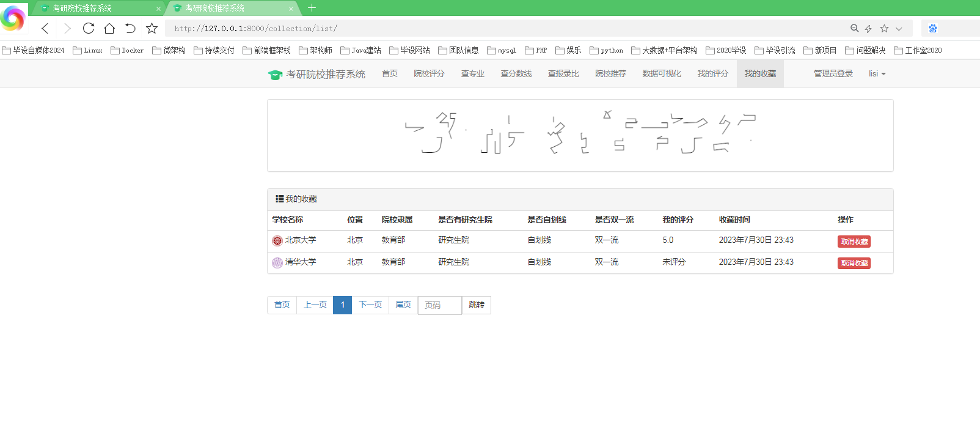Image resolution: width=980 pixels, height=436 pixels.
Task: Open the 微架构 bookmark folder
Action: 169,50
